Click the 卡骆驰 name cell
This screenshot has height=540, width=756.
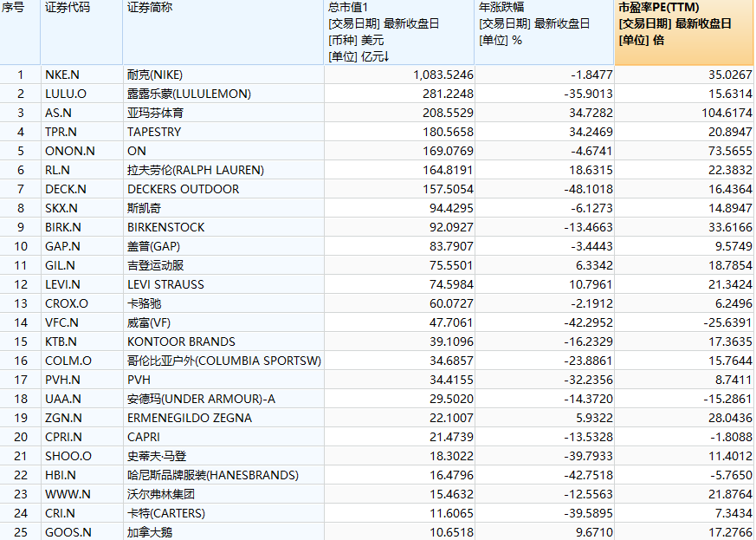coord(223,303)
